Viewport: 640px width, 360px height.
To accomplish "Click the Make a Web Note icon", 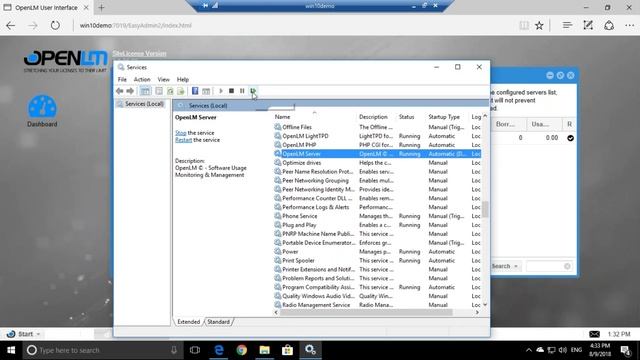I will [x=588, y=25].
